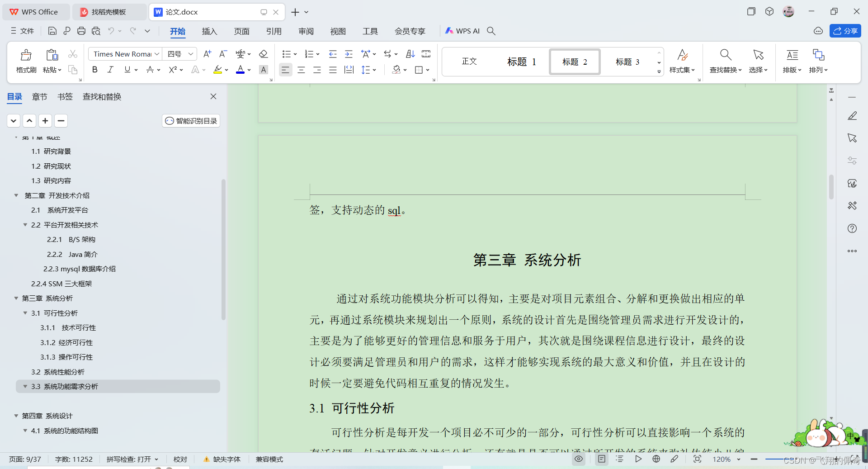Click the Sort (A-Z) icon
Image resolution: width=868 pixels, height=469 pixels.
tap(410, 54)
